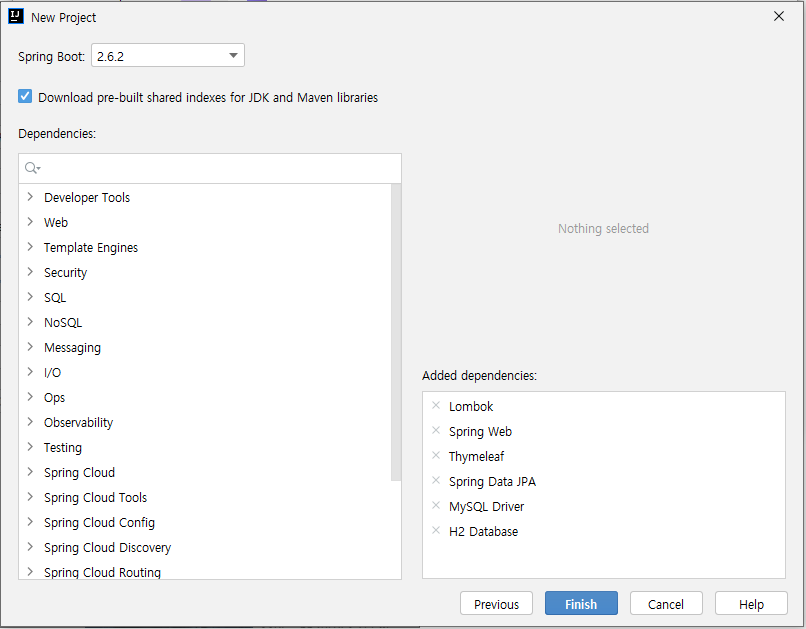This screenshot has width=806, height=629.
Task: Expand the Spring Cloud Config category
Action: [x=30, y=522]
